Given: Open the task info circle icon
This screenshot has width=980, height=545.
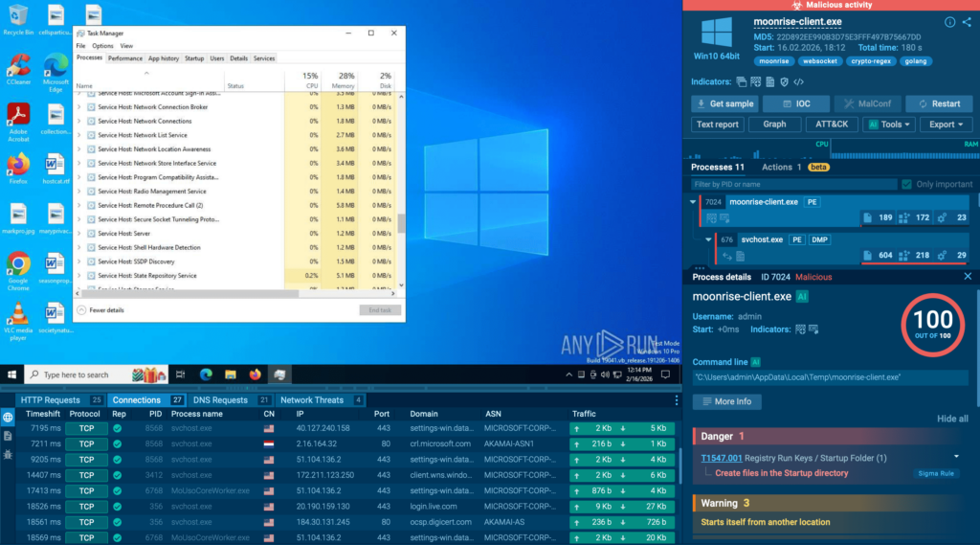Looking at the screenshot, I should (x=949, y=22).
